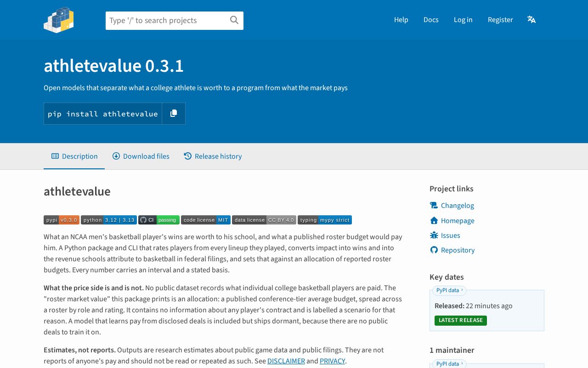This screenshot has height=368, width=588.
Task: Open the Repository project link
Action: coord(458,250)
